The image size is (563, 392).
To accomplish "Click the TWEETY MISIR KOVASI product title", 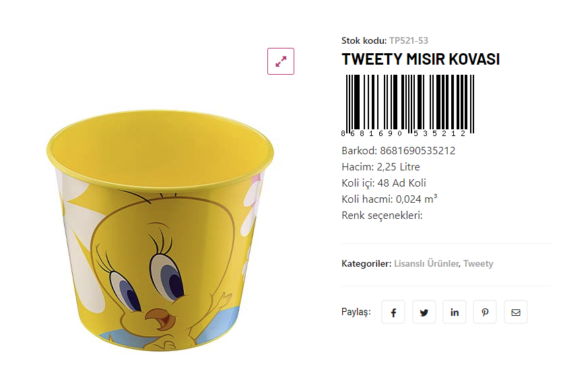I will point(420,59).
